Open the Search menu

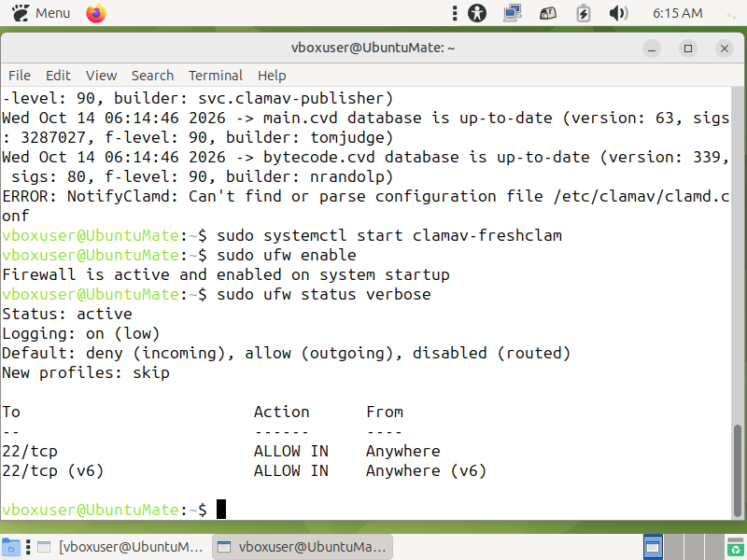click(x=152, y=76)
